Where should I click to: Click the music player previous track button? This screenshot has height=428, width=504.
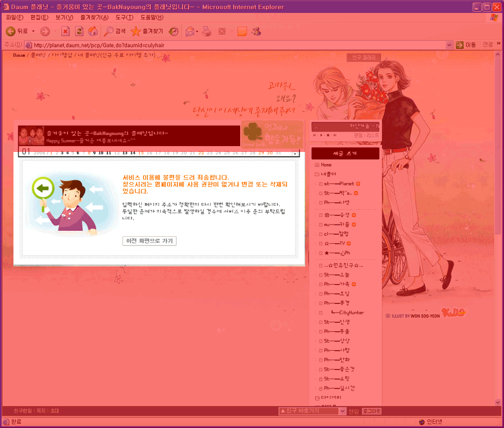[x=314, y=135]
